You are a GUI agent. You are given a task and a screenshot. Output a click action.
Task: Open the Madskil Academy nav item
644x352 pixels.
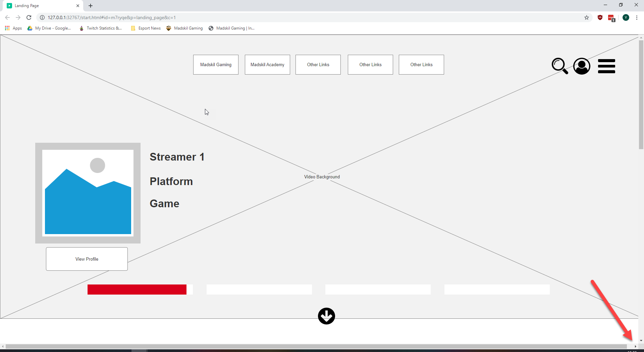[267, 64]
